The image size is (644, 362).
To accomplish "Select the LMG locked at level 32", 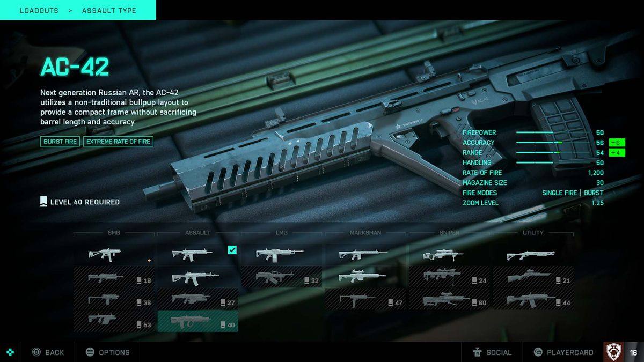I will click(281, 277).
